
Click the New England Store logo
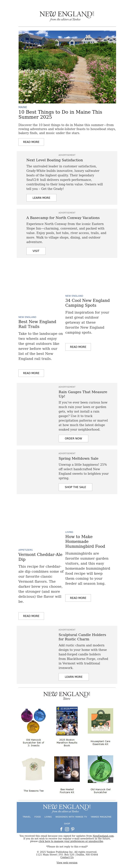coord(67,696)
